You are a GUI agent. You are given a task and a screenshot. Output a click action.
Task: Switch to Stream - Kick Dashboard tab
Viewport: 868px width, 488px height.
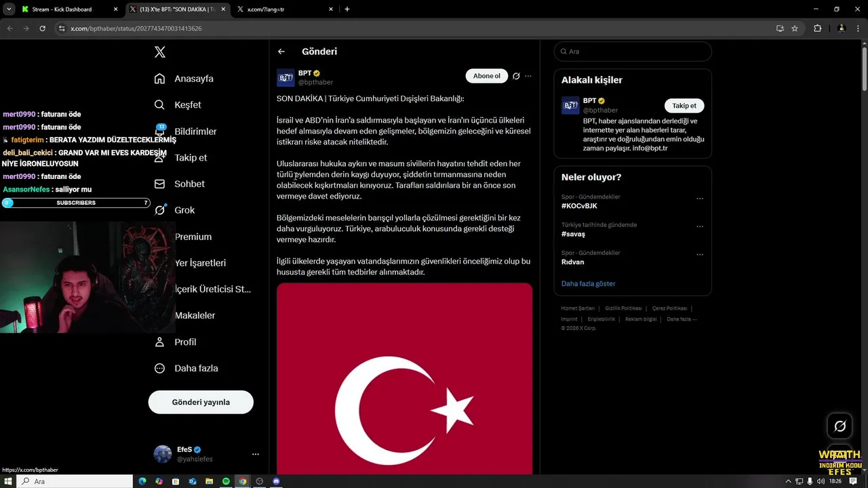[68, 9]
